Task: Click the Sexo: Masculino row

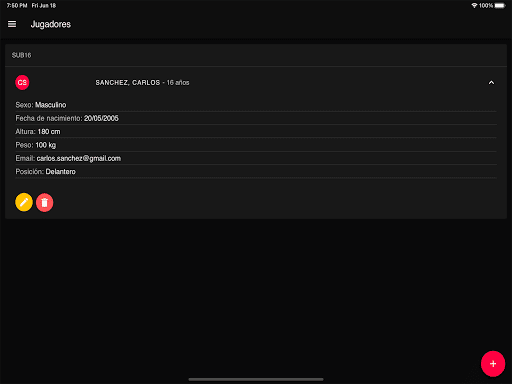Action: point(256,105)
